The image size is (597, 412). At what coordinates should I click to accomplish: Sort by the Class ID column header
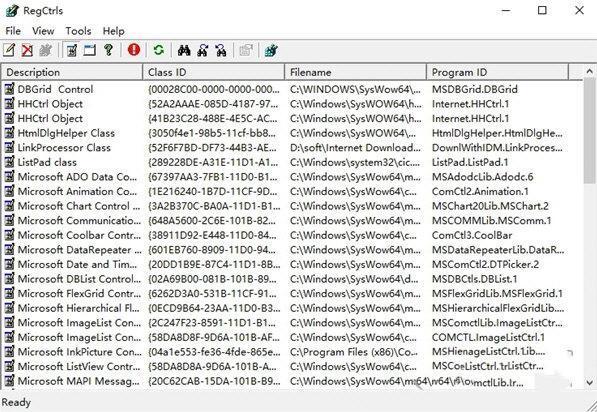click(214, 72)
